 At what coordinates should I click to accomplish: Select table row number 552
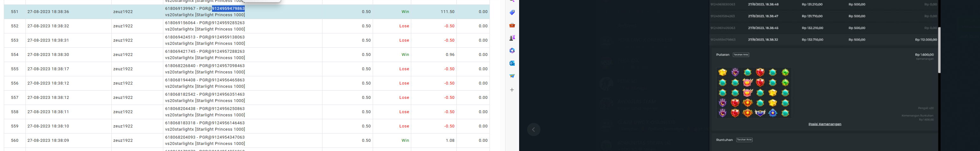point(14,26)
